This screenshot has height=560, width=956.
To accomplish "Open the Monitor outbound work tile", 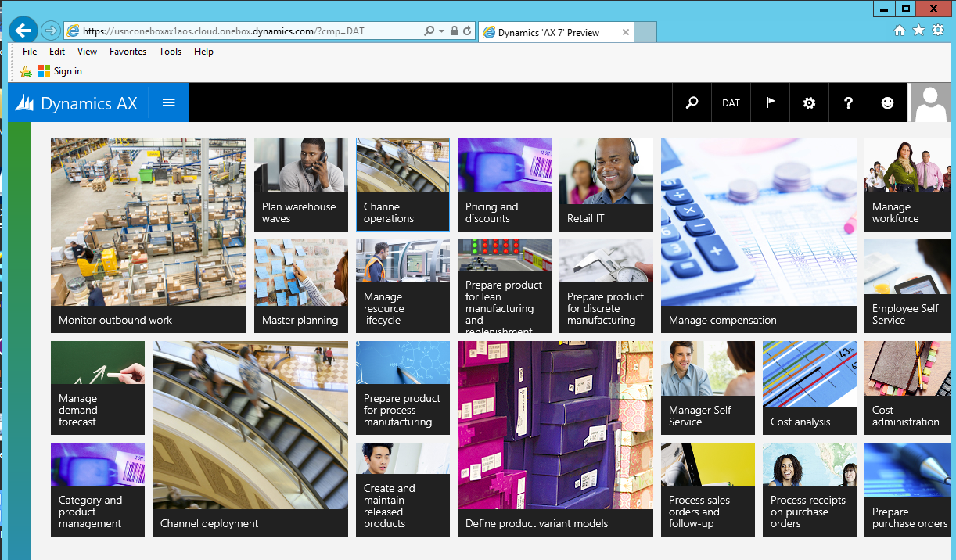I will [149, 235].
